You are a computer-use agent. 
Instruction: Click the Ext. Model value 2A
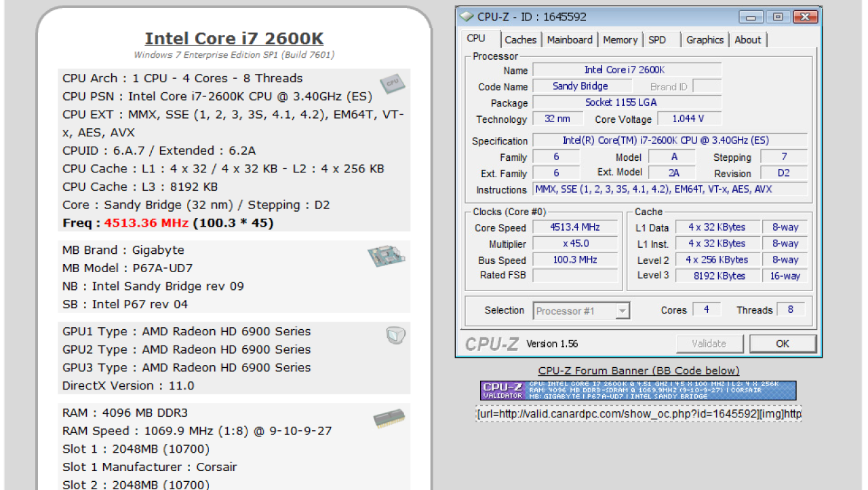(x=673, y=173)
